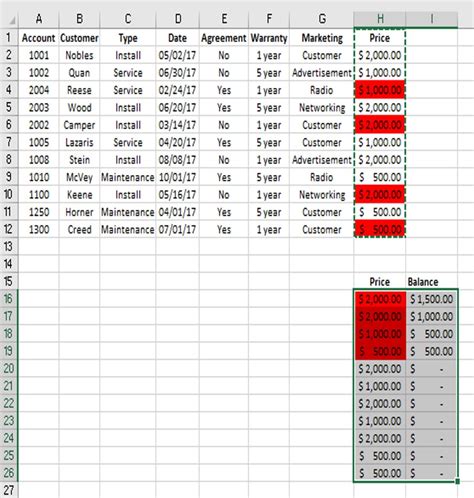Select red price cell in Camper row
The image size is (474, 498).
tap(380, 125)
